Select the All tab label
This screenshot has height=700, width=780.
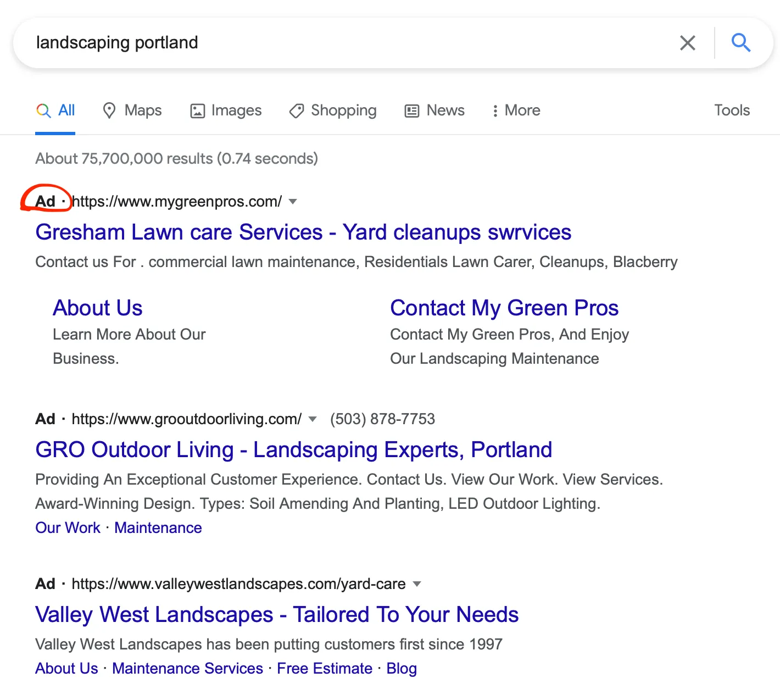66,110
